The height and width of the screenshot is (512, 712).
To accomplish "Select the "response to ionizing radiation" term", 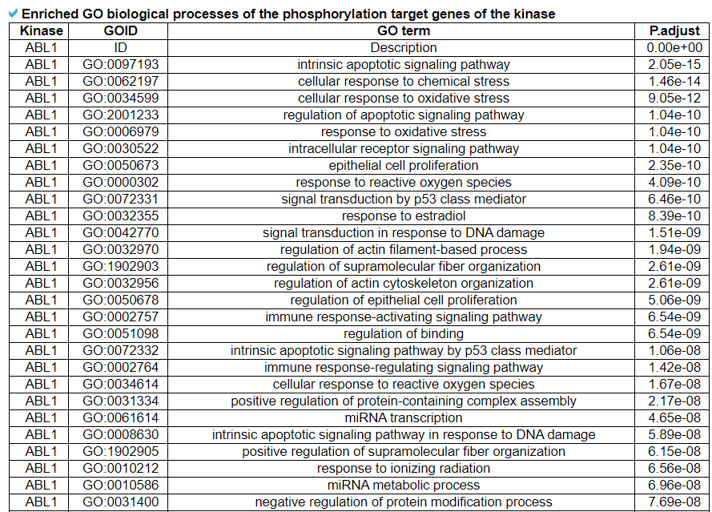I will [x=403, y=468].
